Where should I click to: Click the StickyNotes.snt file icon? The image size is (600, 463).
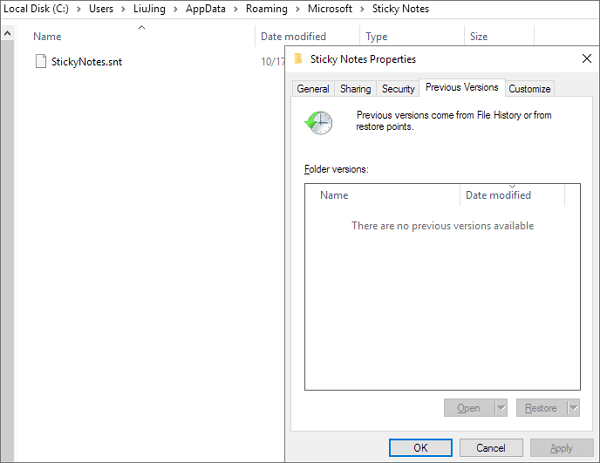coord(40,62)
